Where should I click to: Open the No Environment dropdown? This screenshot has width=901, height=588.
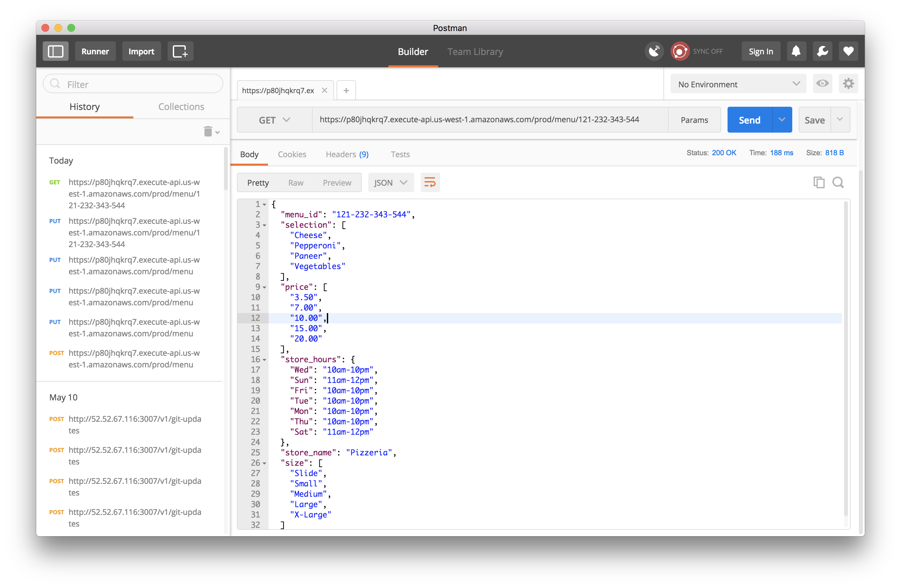click(x=738, y=84)
